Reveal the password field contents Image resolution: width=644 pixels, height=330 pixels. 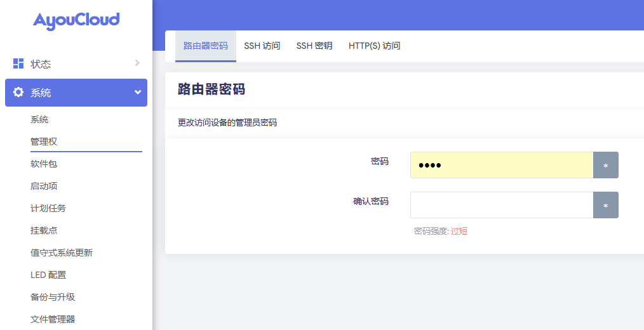pyautogui.click(x=605, y=165)
